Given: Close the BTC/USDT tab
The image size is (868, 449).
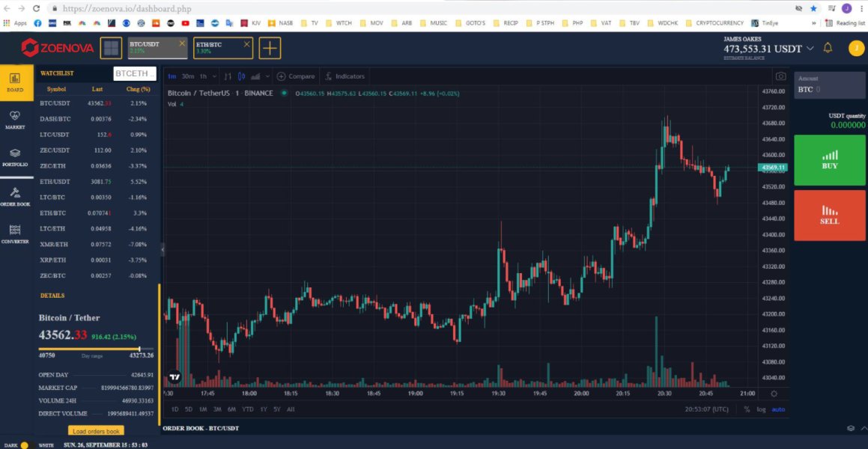Looking at the screenshot, I should [182, 43].
